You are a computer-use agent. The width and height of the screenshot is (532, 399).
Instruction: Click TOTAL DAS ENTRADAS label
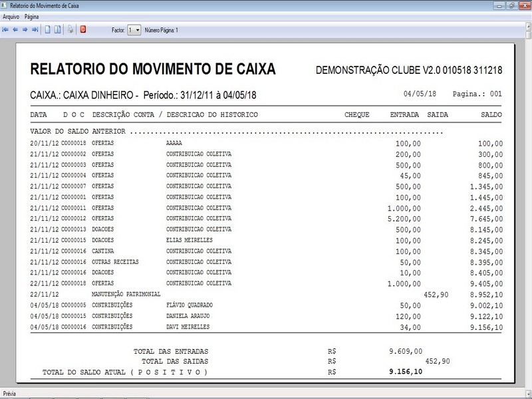tap(171, 352)
